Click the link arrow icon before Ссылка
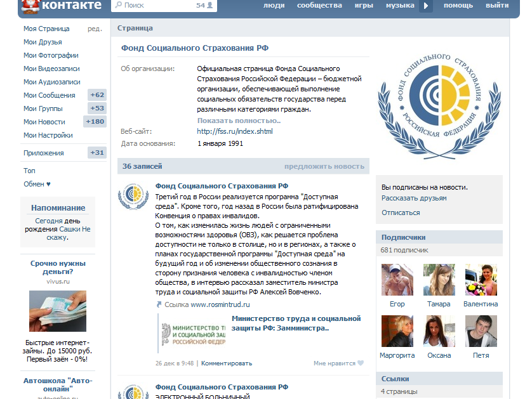Screen dimensions: 532x399 click(159, 304)
